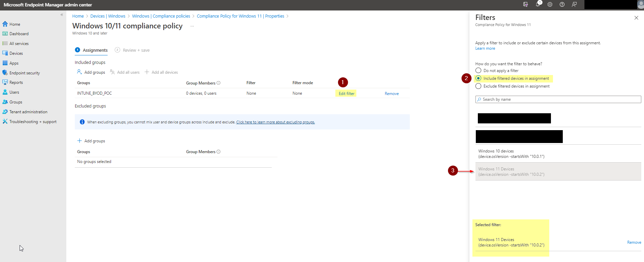Click the Search by name field

point(558,99)
